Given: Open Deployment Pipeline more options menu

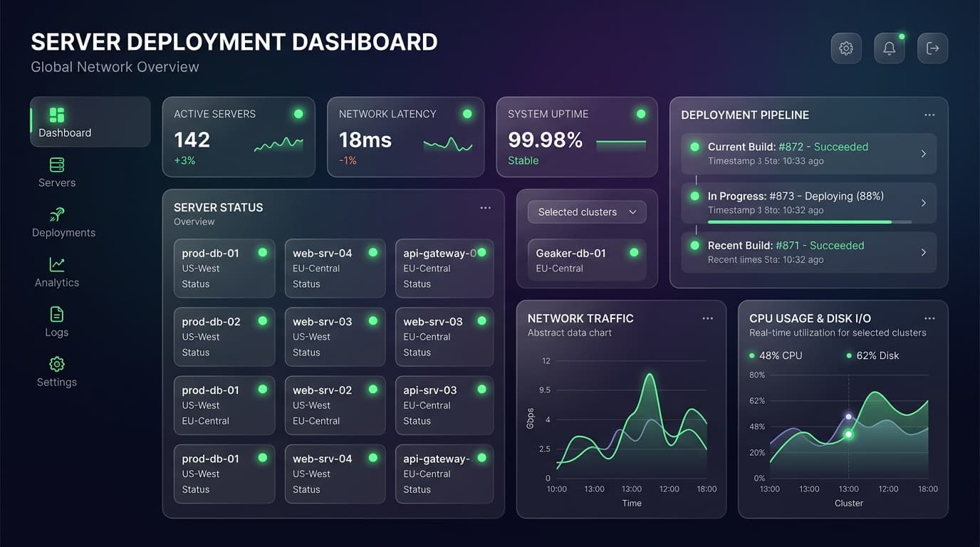Looking at the screenshot, I should tap(929, 115).
